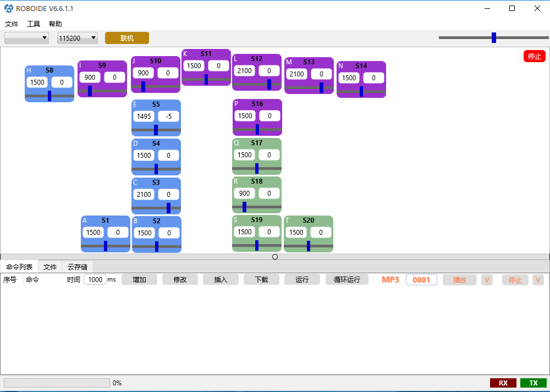Screen dimensions: 550x392
Task: Click the S2 offset field showing 0
Action: click(169, 233)
